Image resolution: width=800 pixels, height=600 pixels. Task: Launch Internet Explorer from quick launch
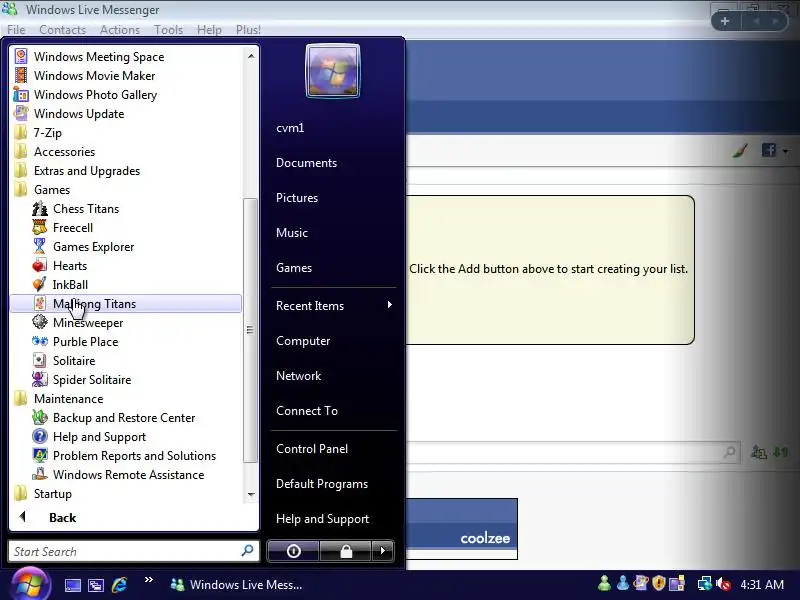point(119,585)
